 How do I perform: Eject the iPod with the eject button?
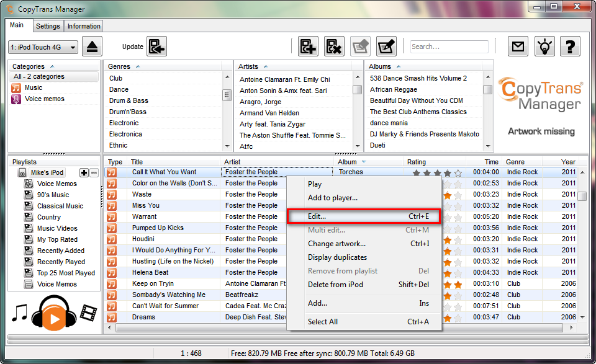pyautogui.click(x=92, y=47)
